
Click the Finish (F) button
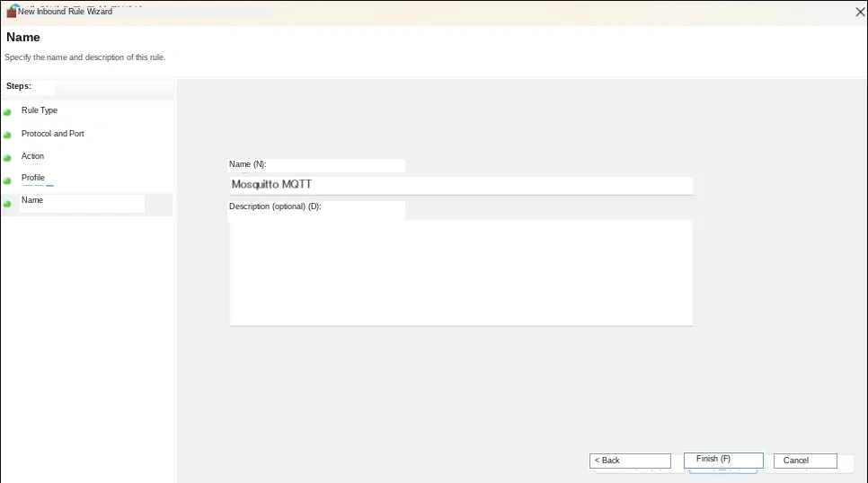coord(723,460)
